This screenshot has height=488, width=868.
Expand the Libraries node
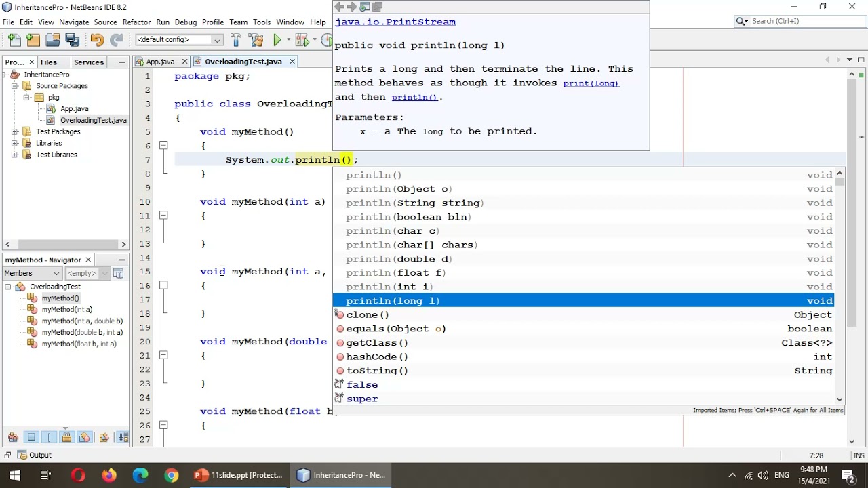(x=14, y=143)
